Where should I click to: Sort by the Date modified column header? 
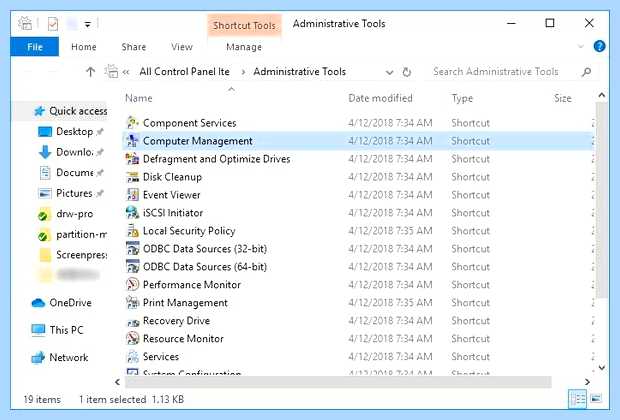click(x=380, y=98)
